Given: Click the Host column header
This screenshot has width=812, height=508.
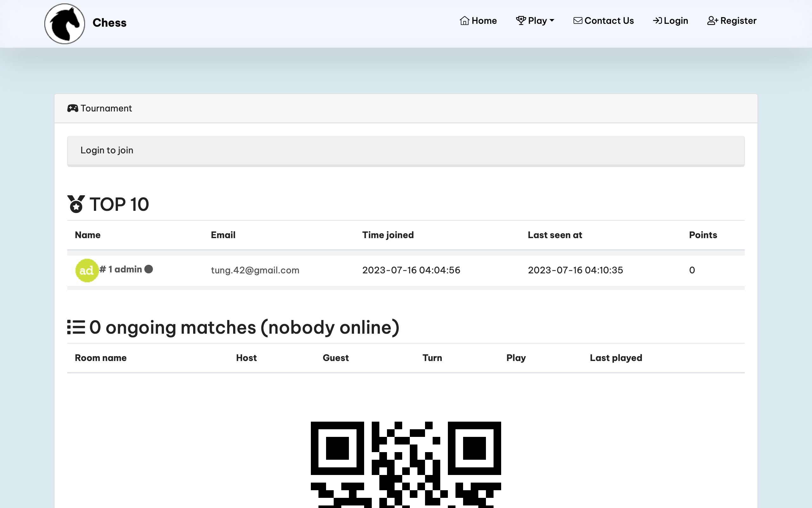Looking at the screenshot, I should point(246,358).
